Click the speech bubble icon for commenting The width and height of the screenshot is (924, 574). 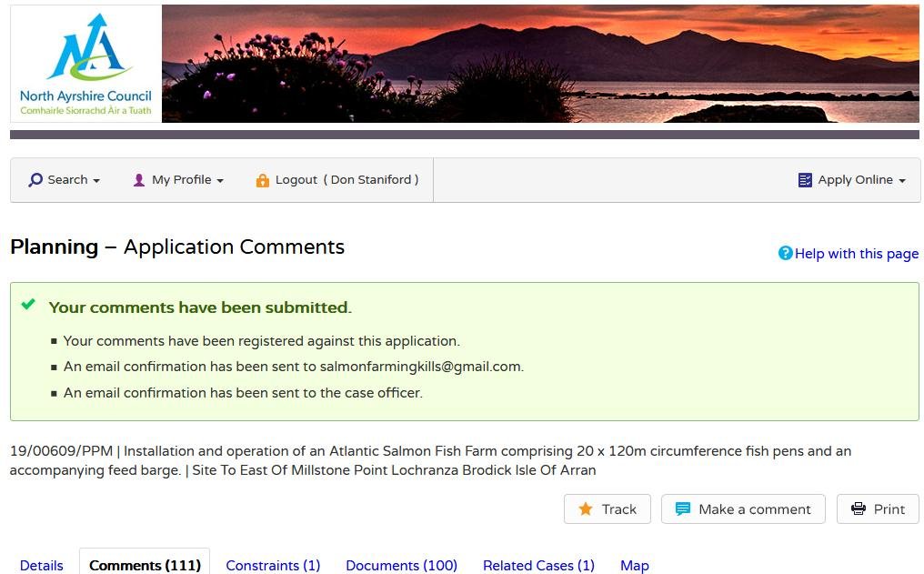[682, 509]
